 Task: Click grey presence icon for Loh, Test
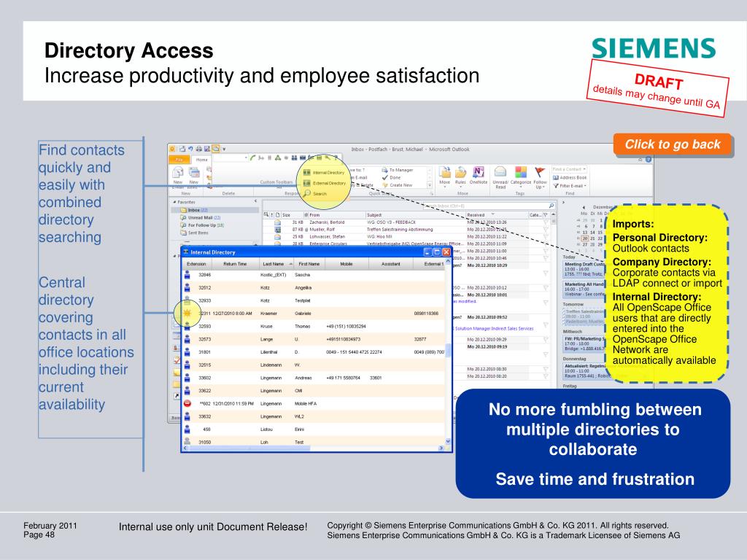point(187,442)
